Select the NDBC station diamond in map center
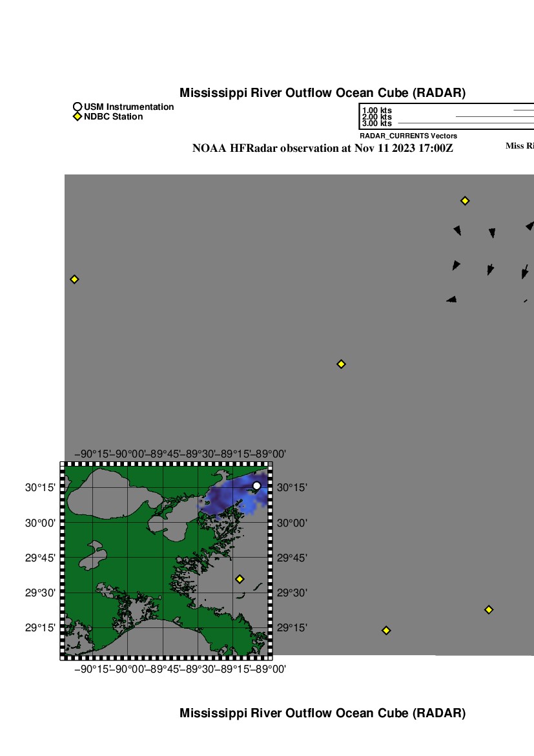This screenshot has height=756, width=534. [341, 364]
